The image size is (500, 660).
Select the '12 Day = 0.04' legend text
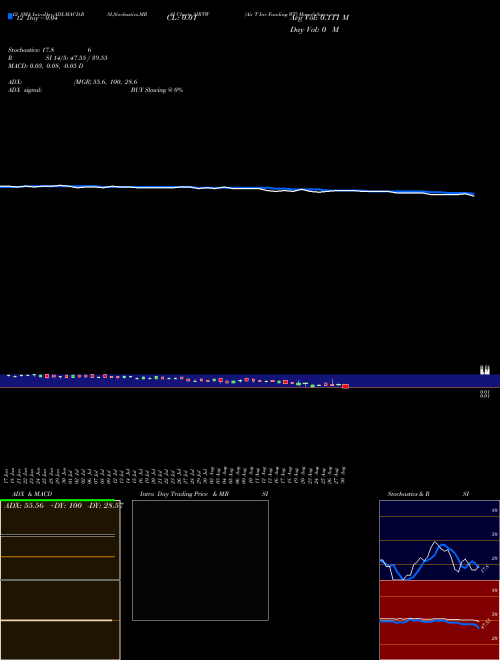36,18
